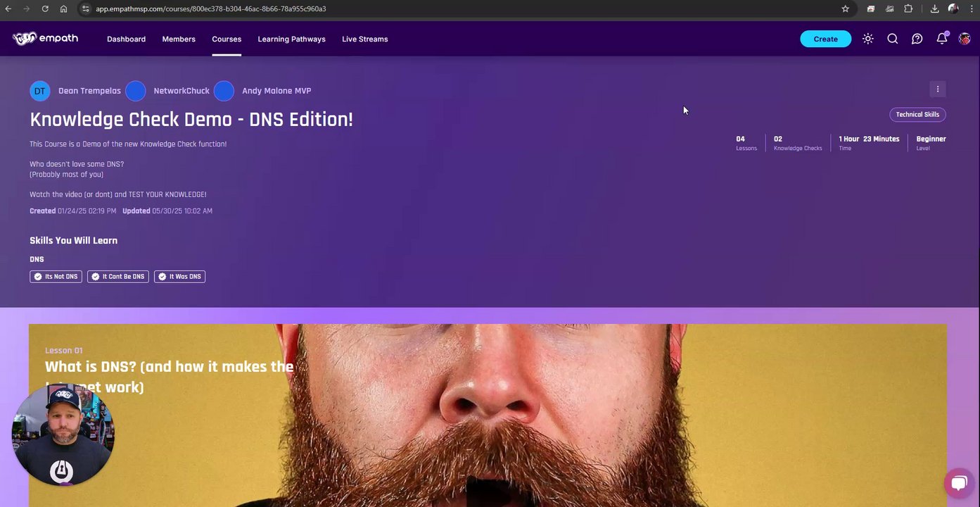The width and height of the screenshot is (980, 507).
Task: Go to Members tab
Action: [179, 39]
